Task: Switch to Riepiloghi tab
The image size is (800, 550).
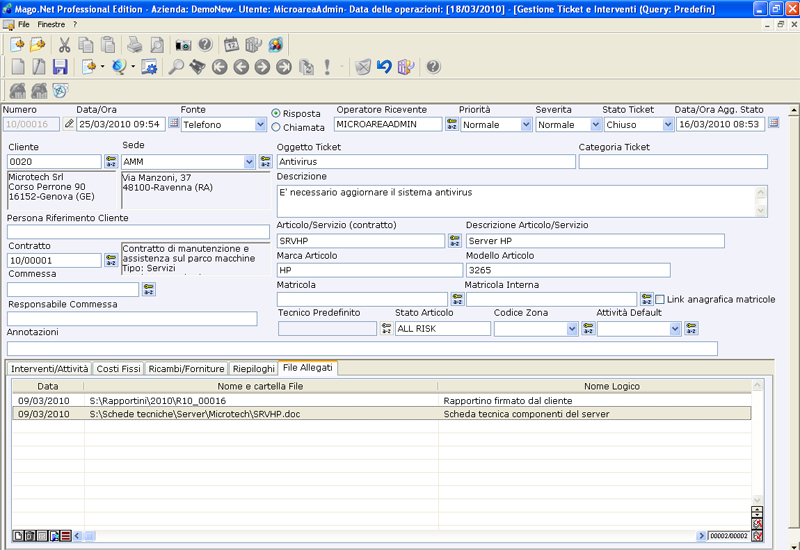Action: tap(254, 368)
